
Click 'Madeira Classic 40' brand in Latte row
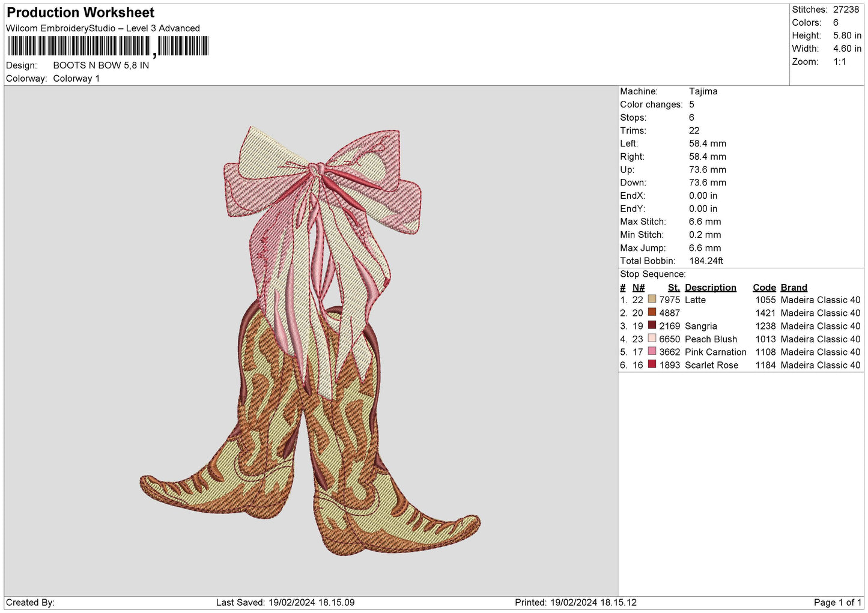coord(820,300)
